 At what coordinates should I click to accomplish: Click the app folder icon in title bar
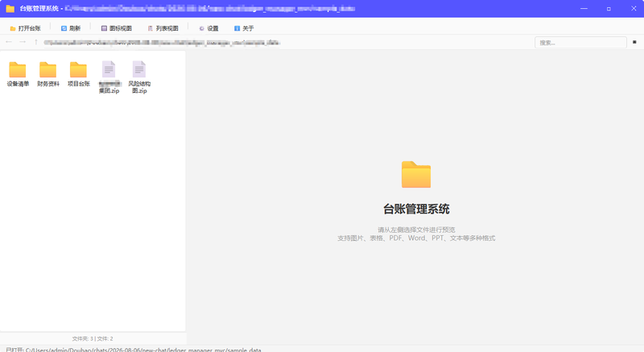coord(10,9)
